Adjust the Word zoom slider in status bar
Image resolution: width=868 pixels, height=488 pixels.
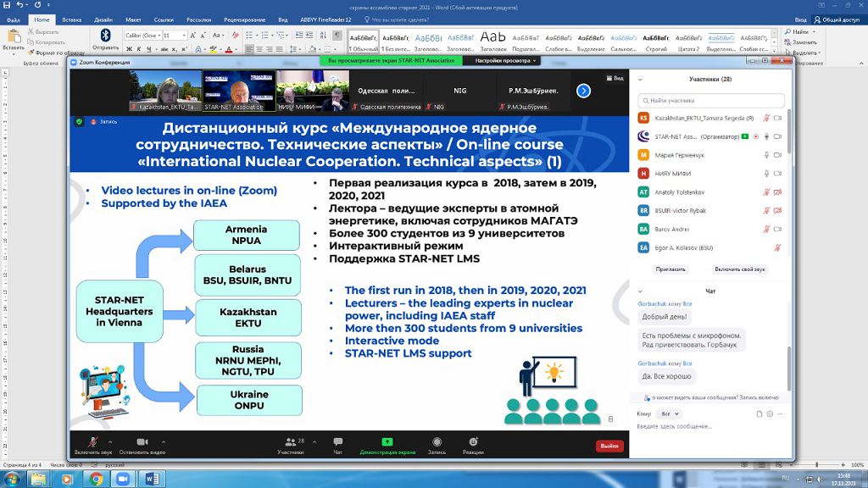(x=816, y=465)
